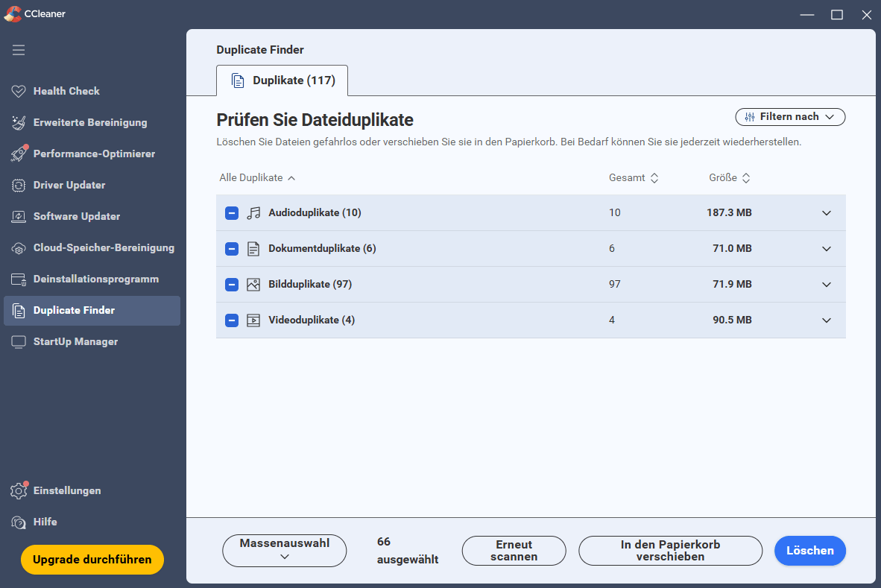Open the Massenauswahl dropdown

tap(284, 551)
